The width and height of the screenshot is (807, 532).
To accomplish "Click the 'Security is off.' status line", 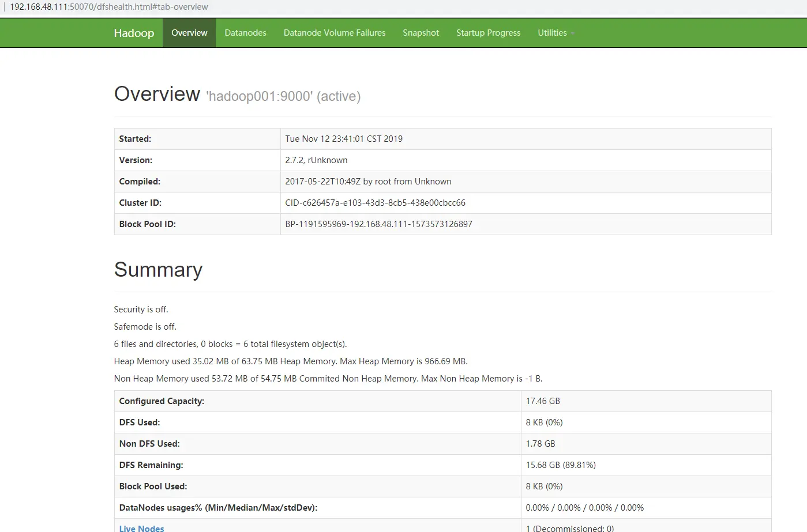I will (x=141, y=310).
